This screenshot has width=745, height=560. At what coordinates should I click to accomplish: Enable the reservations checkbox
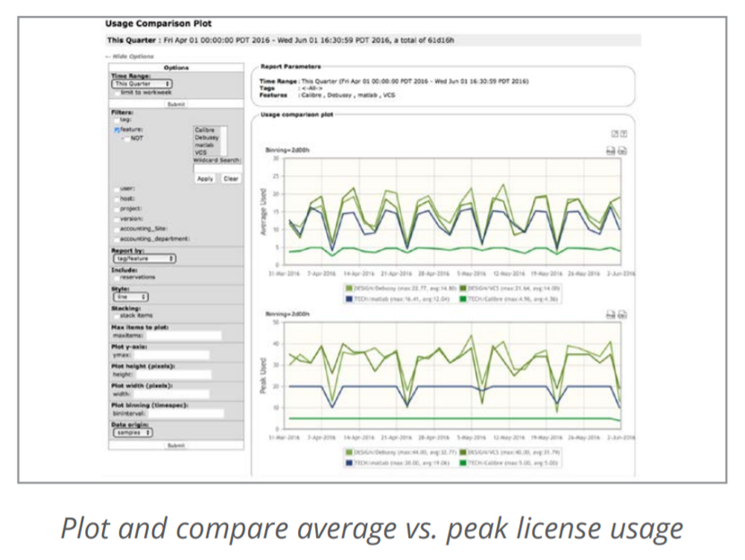point(116,277)
